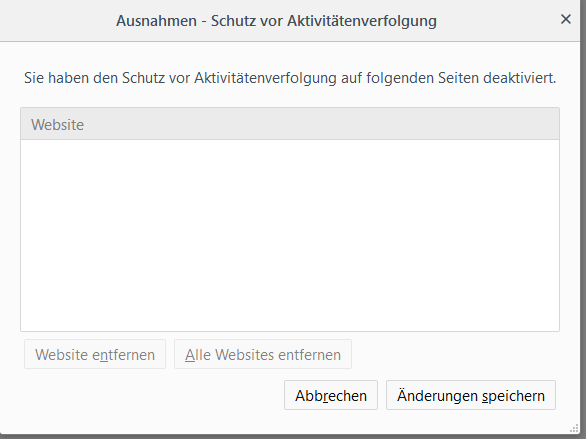Viewport: 586px width, 439px height.
Task: Sort list by the Website column header
Action: 290,124
